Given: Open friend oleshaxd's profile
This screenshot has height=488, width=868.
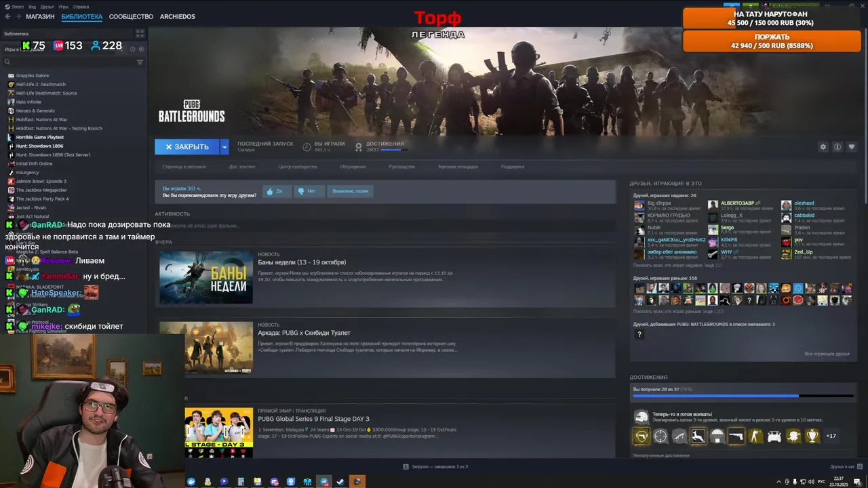Looking at the screenshot, I should (x=804, y=203).
